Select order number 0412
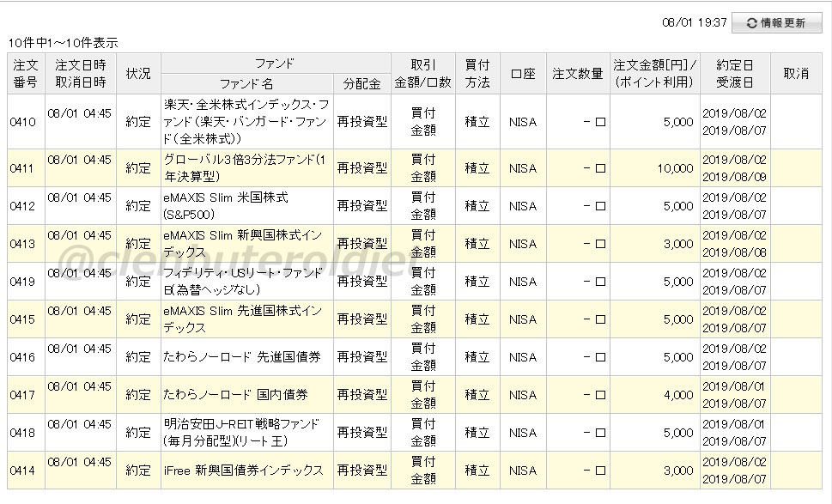832x504 pixels. (23, 206)
